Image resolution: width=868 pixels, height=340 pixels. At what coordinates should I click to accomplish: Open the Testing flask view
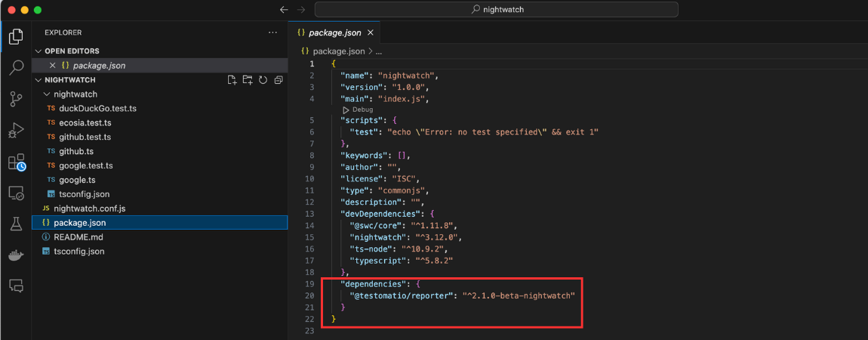pyautogui.click(x=16, y=224)
